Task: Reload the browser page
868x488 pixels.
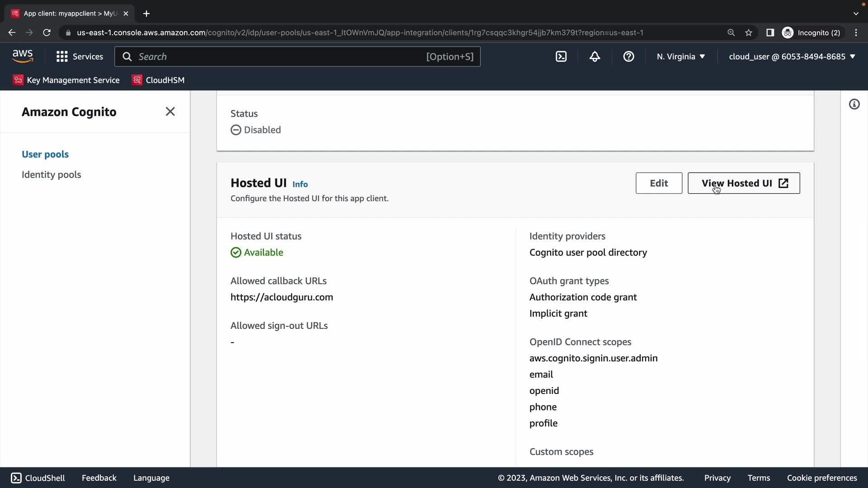Action: pos(47,33)
